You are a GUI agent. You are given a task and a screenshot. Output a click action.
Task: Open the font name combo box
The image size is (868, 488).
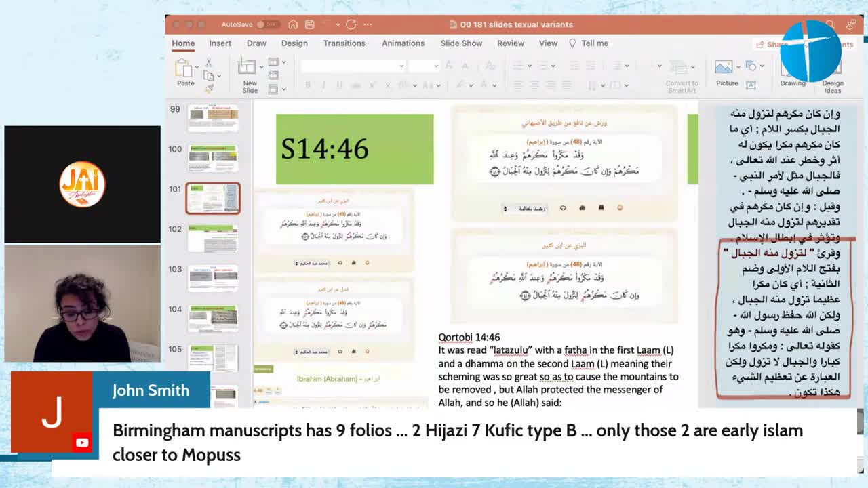tap(353, 66)
